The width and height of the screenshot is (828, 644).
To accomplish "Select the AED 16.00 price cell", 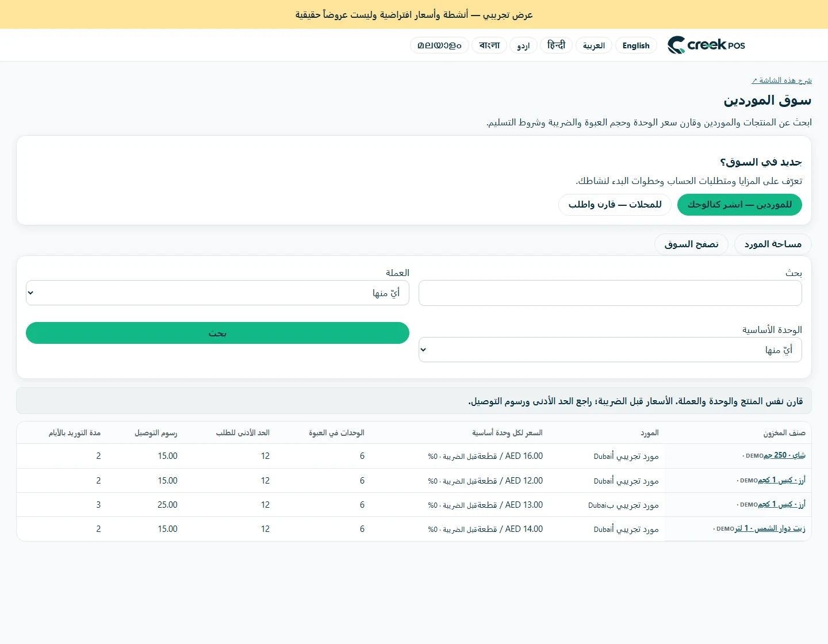I will pyautogui.click(x=485, y=456).
